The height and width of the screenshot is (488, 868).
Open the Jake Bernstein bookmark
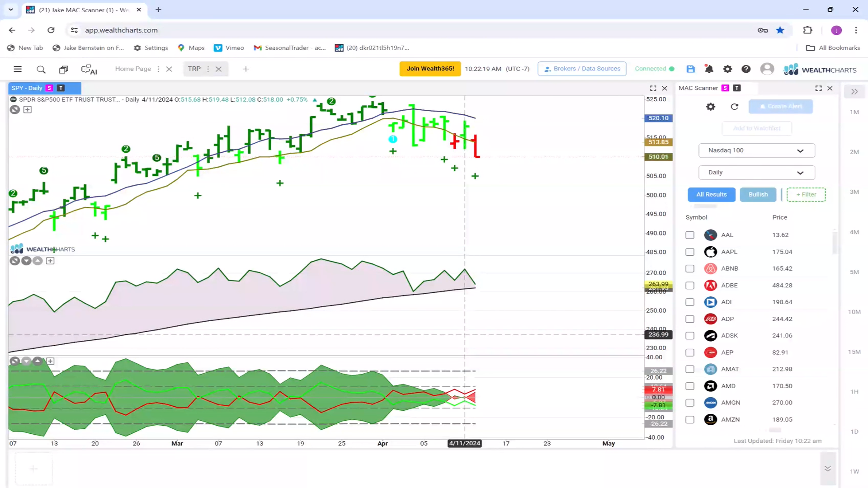[89, 48]
